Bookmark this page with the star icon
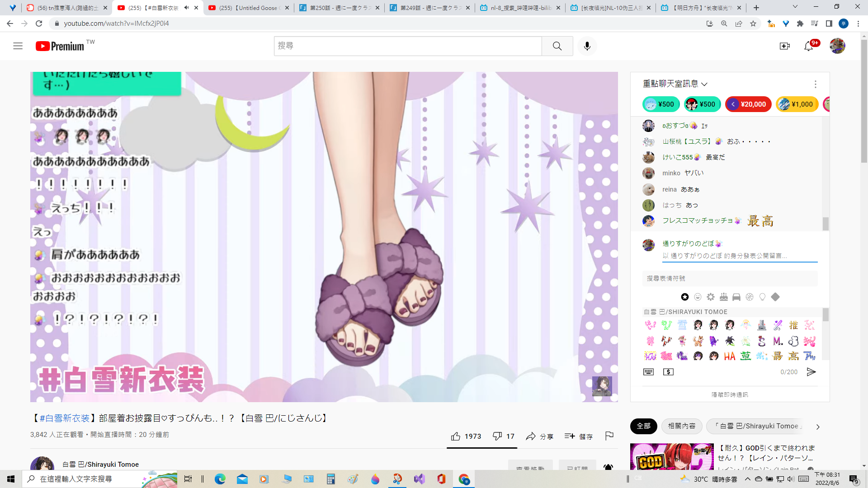The image size is (868, 488). [753, 23]
